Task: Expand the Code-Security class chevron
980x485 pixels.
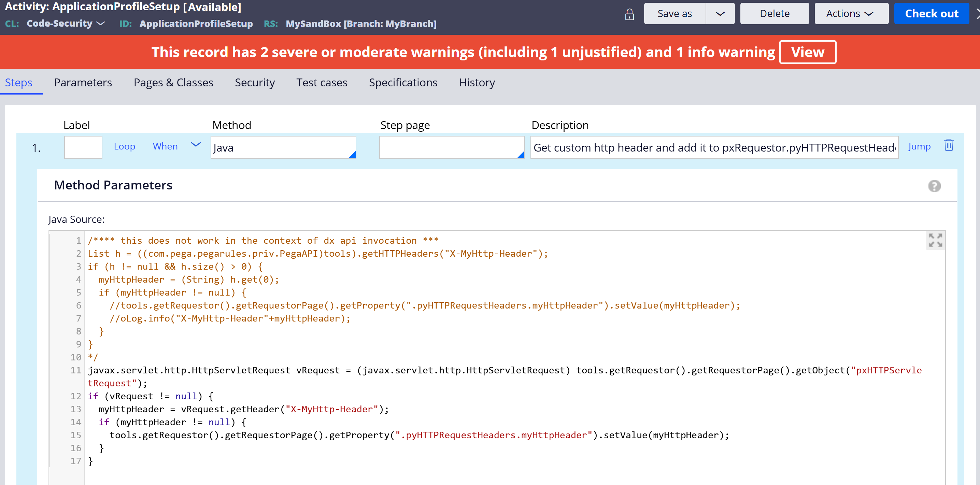Action: [x=100, y=24]
